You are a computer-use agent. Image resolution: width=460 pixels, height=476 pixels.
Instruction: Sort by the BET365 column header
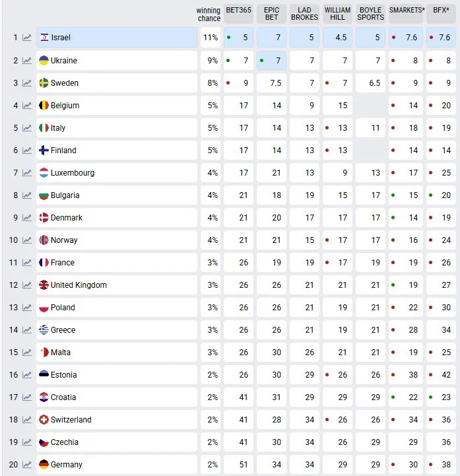pyautogui.click(x=238, y=11)
